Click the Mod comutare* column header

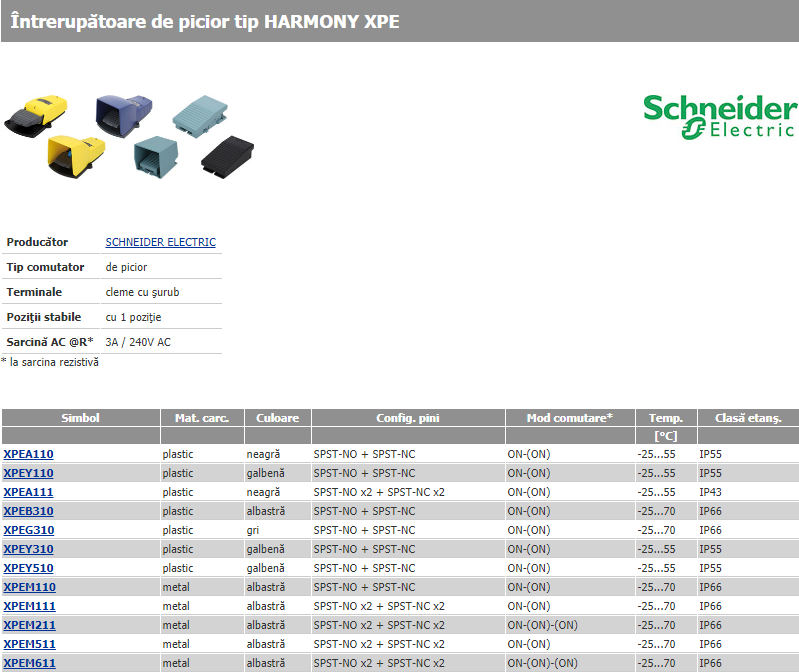570,418
